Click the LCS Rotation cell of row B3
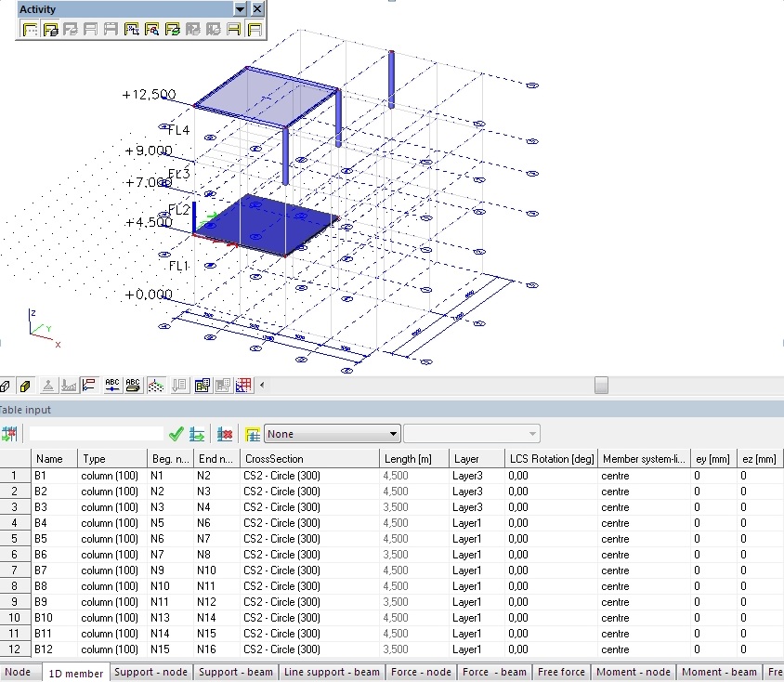This screenshot has height=682, width=784. click(552, 507)
